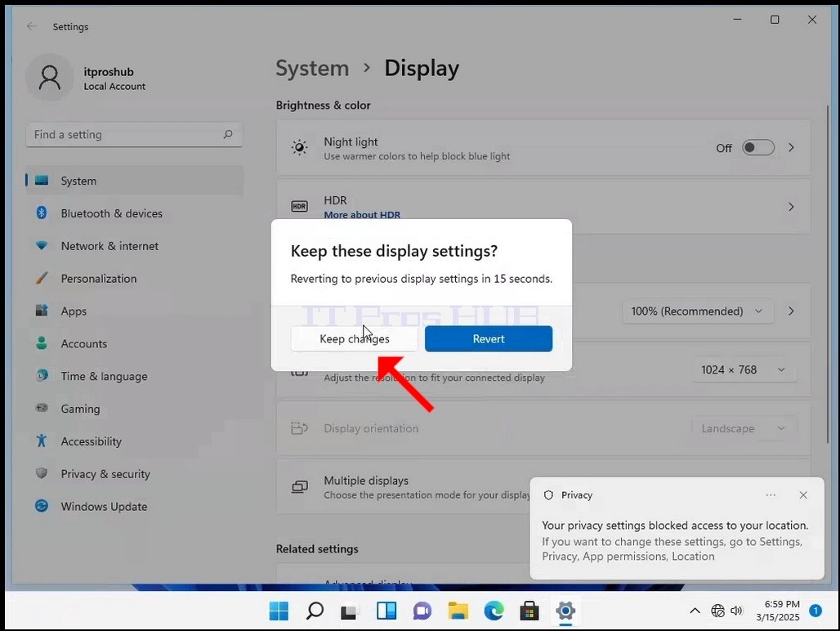Viewport: 840px width, 631px height.
Task: Click the Bluetooth icon in the sidebar
Action: click(41, 213)
